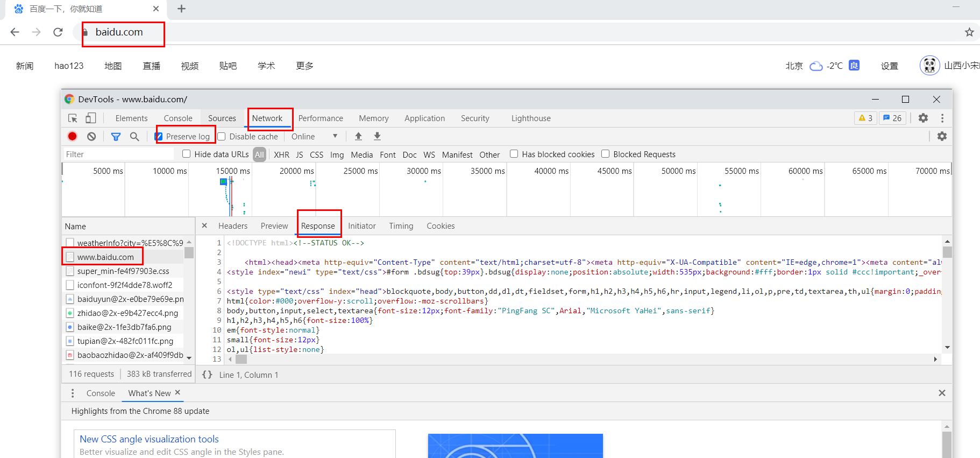
Task: Reload the Baidu page
Action: point(58,32)
